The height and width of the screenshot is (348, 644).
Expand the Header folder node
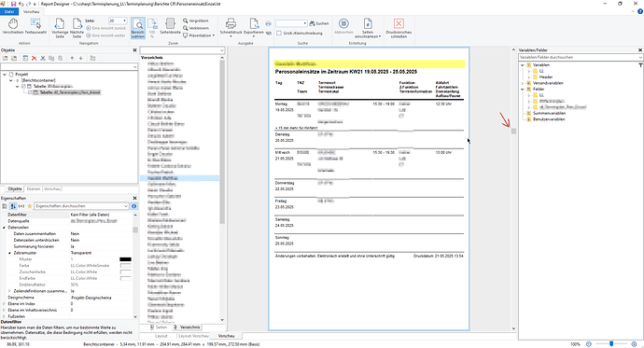click(528, 77)
